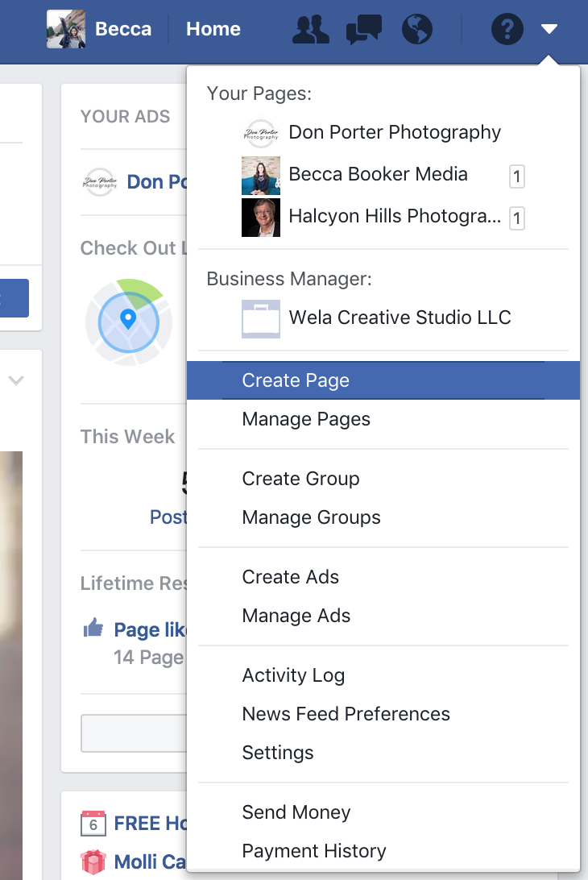
Task: Open Don Po... link in Your Ads
Action: point(157,182)
